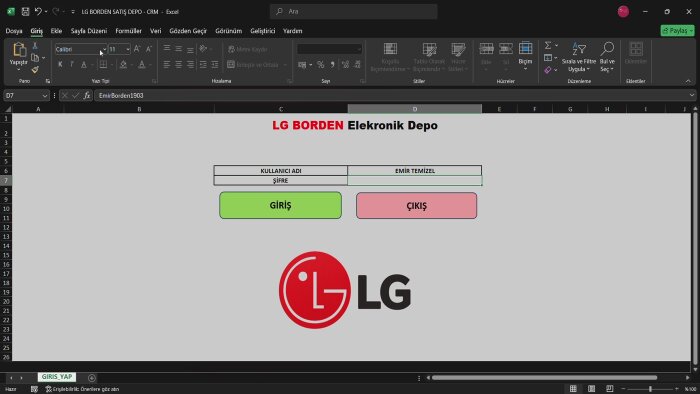Click the Increase Indent icon

pos(215,65)
